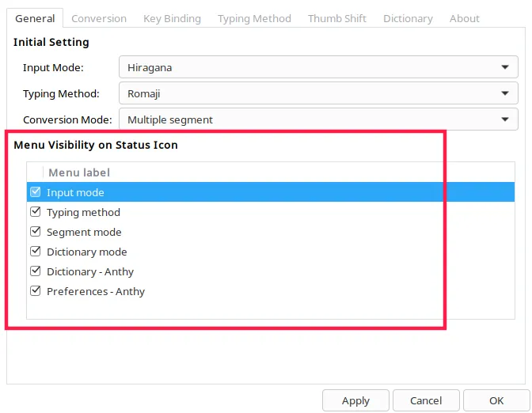The image size is (532, 413).
Task: Click the Menu label column header
Action: (79, 172)
